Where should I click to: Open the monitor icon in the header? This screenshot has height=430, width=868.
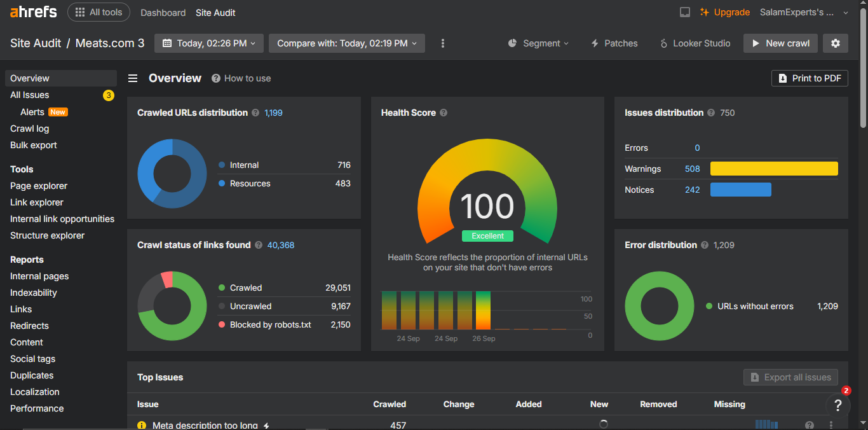click(685, 12)
